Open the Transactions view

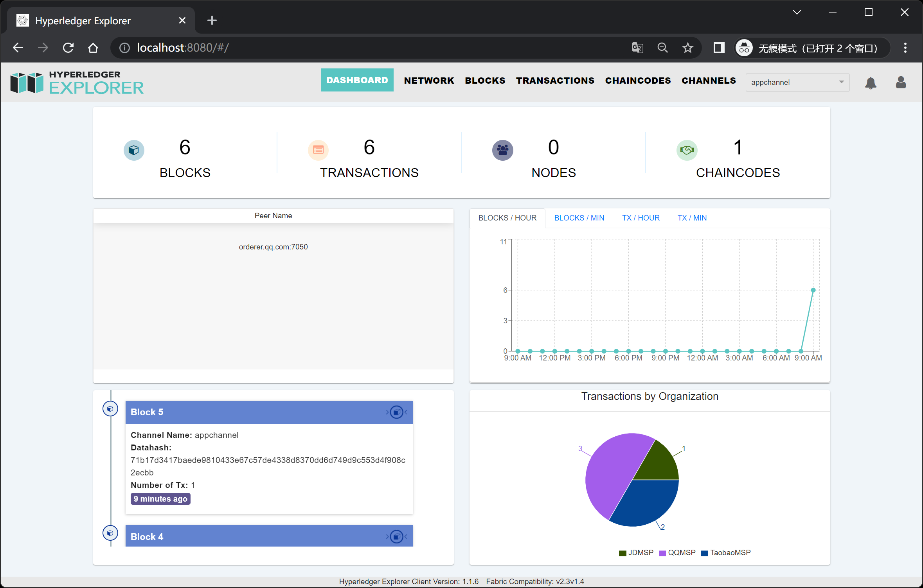[555, 81]
